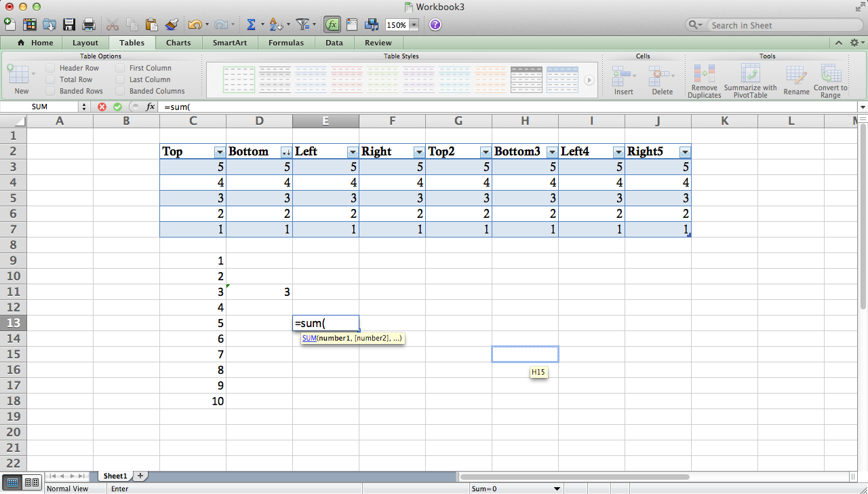Click Summarize with PivotTable
This screenshot has height=494, width=868.
750,78
